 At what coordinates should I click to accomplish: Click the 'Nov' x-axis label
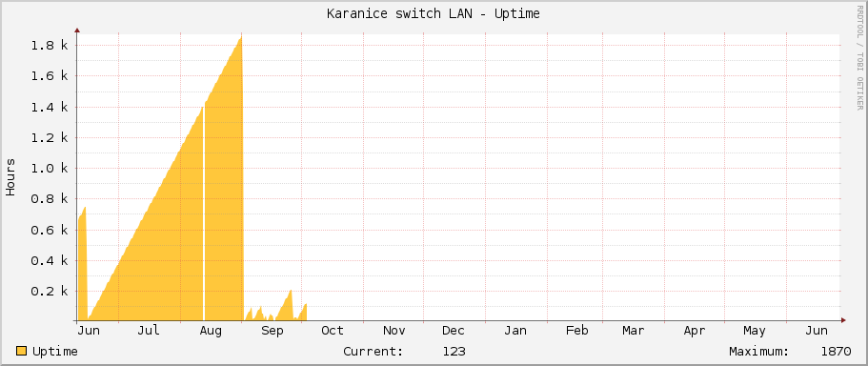[394, 331]
